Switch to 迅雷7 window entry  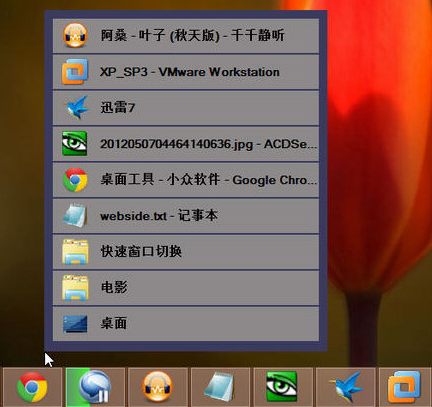point(186,108)
